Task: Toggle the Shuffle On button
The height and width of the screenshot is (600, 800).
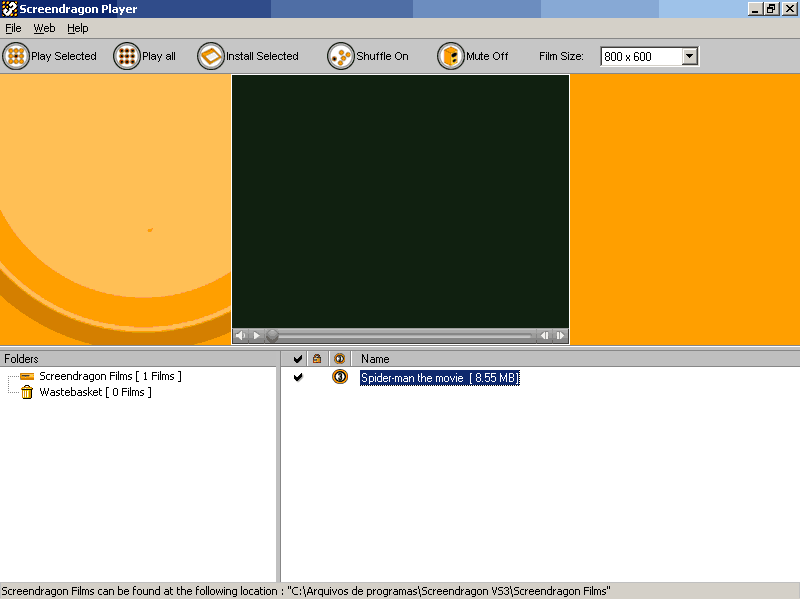Action: tap(341, 57)
